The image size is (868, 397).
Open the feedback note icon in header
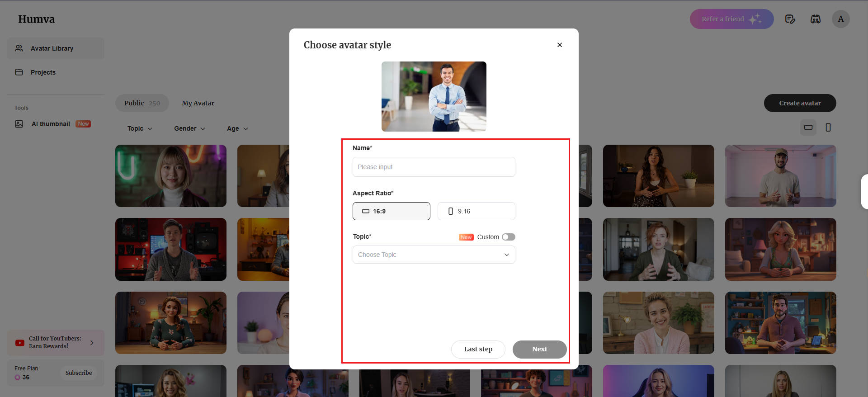790,19
